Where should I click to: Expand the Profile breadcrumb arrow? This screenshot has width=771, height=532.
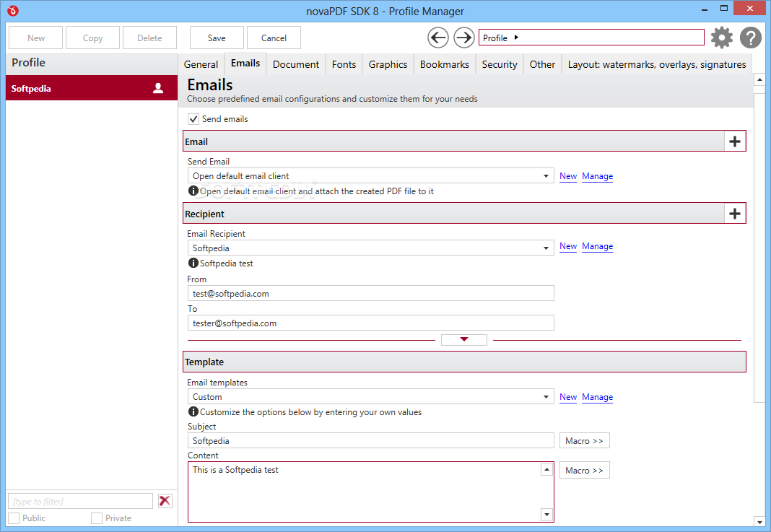tap(516, 38)
